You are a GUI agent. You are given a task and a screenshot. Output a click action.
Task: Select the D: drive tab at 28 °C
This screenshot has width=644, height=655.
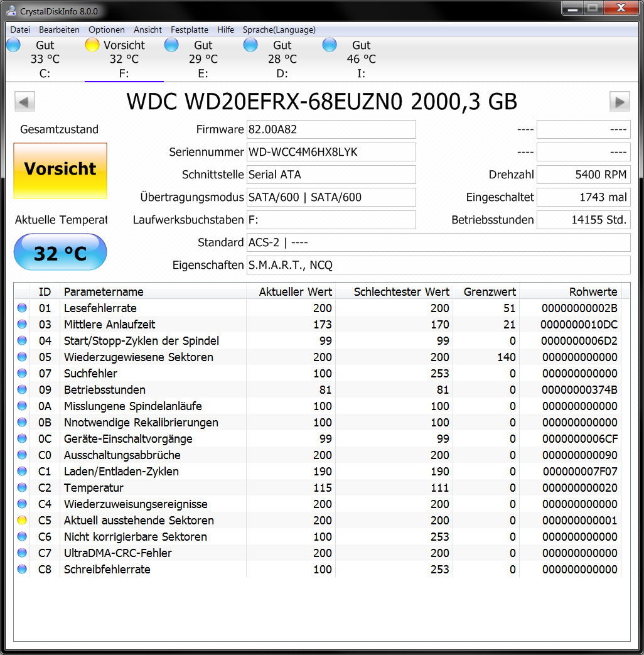pos(282,59)
